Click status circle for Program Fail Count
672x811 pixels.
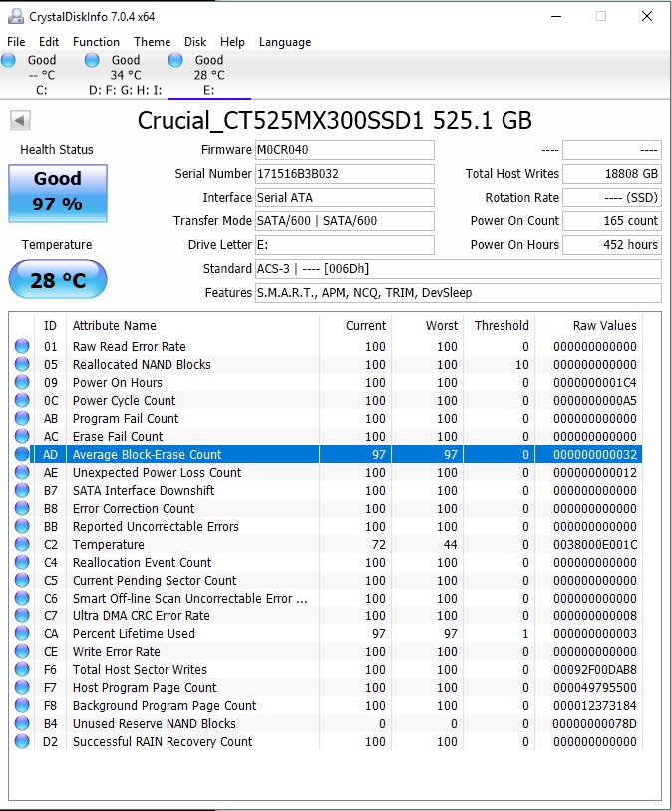22,418
